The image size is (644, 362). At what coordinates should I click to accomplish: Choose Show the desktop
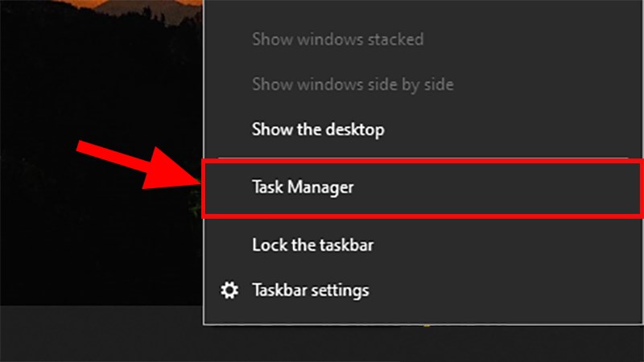click(x=318, y=129)
